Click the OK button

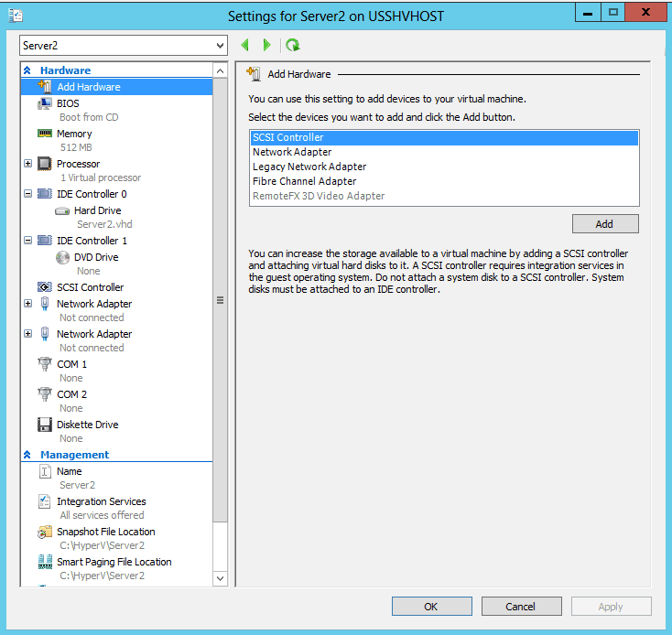431,607
